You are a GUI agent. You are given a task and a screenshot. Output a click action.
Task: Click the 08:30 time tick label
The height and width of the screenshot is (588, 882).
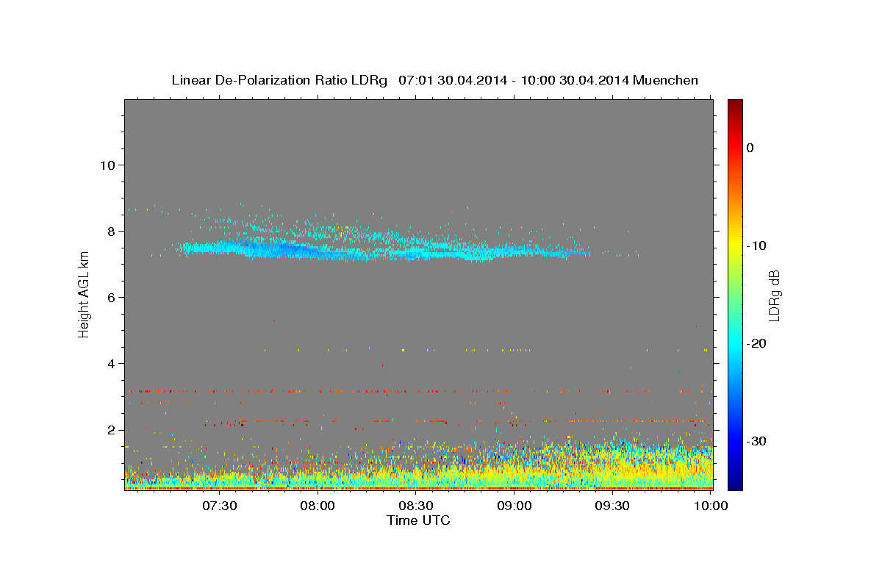[x=417, y=506]
